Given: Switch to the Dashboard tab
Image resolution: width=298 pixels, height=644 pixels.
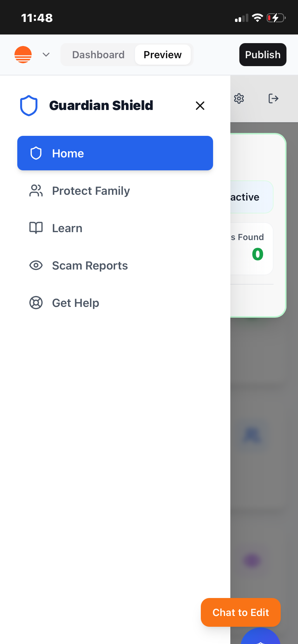Looking at the screenshot, I should 98,55.
